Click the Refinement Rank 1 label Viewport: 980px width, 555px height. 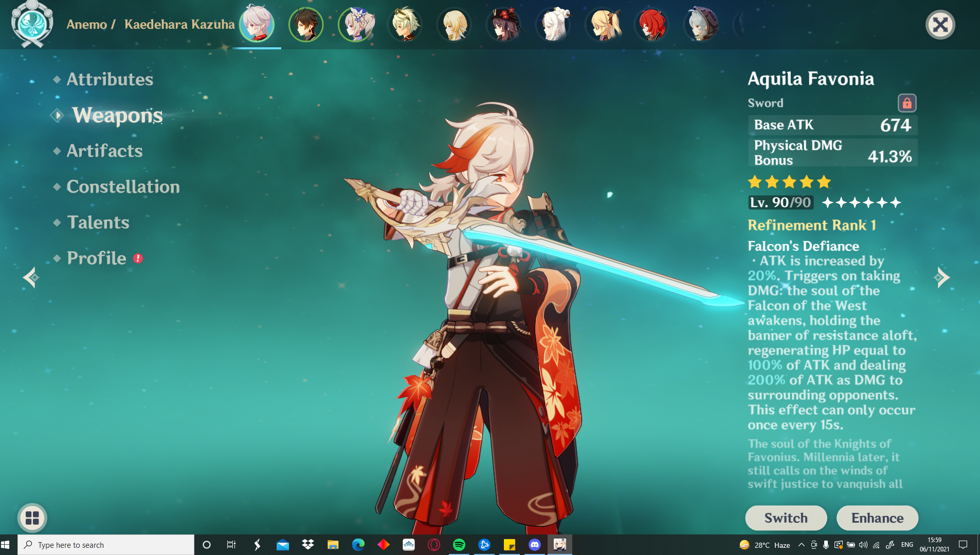pyautogui.click(x=812, y=225)
